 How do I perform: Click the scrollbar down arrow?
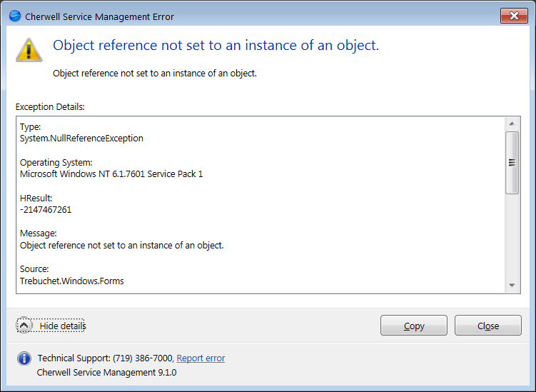[512, 285]
